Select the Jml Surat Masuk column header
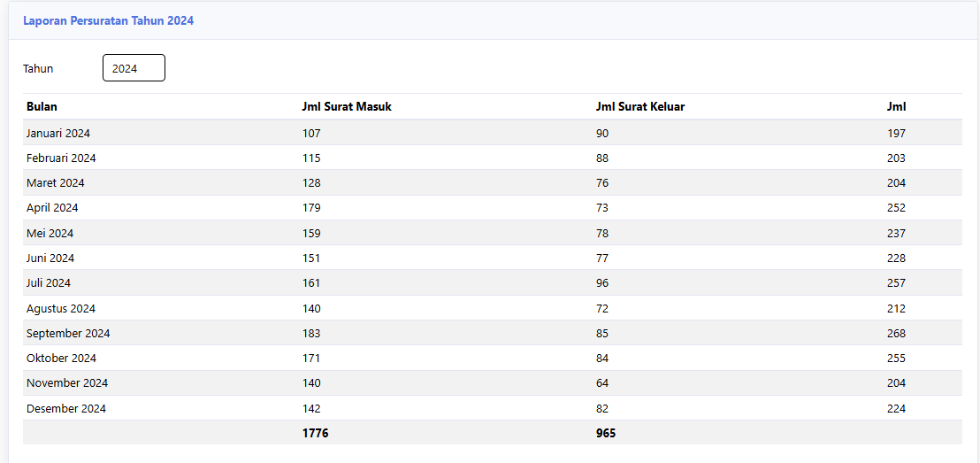980x463 pixels. 346,107
